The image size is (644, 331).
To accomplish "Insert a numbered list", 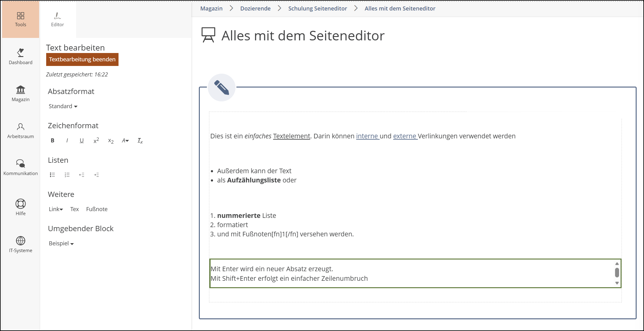I will (x=67, y=175).
